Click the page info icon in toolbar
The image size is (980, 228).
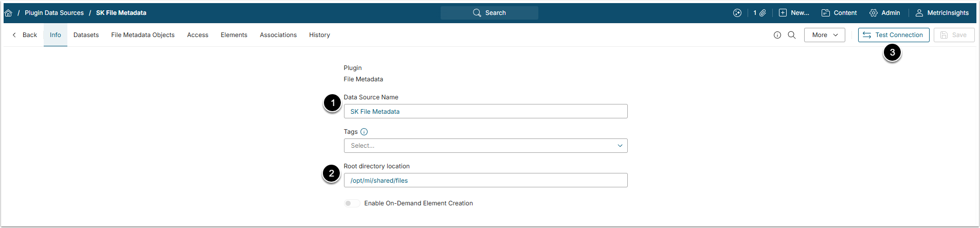pos(777,35)
